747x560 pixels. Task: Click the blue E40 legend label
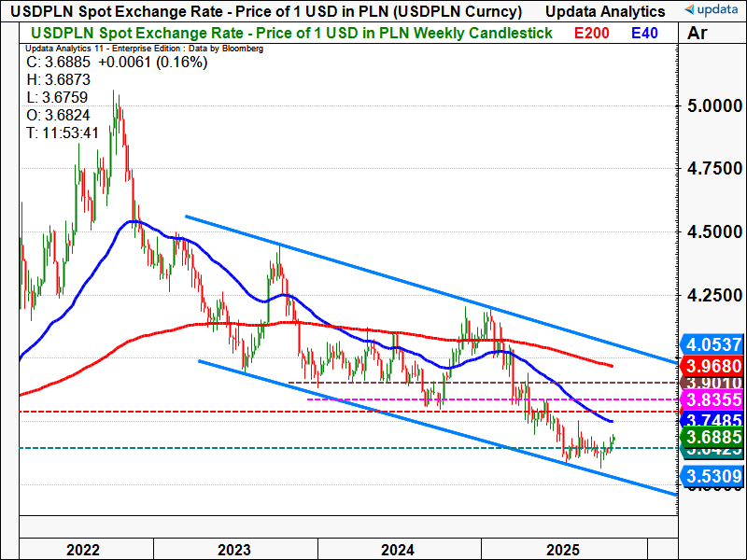(645, 33)
